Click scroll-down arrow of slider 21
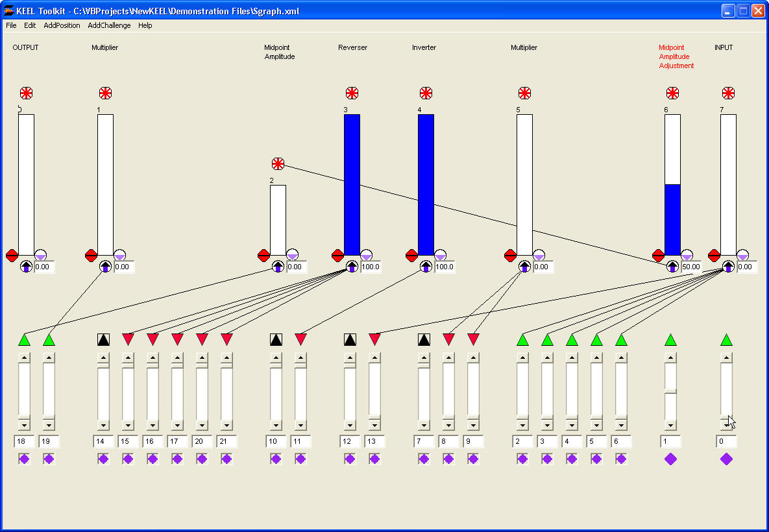 tap(226, 426)
